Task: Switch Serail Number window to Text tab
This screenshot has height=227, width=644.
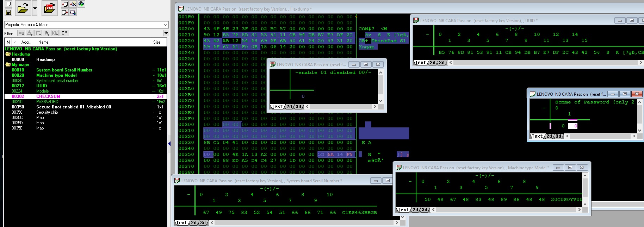Action: (x=182, y=223)
